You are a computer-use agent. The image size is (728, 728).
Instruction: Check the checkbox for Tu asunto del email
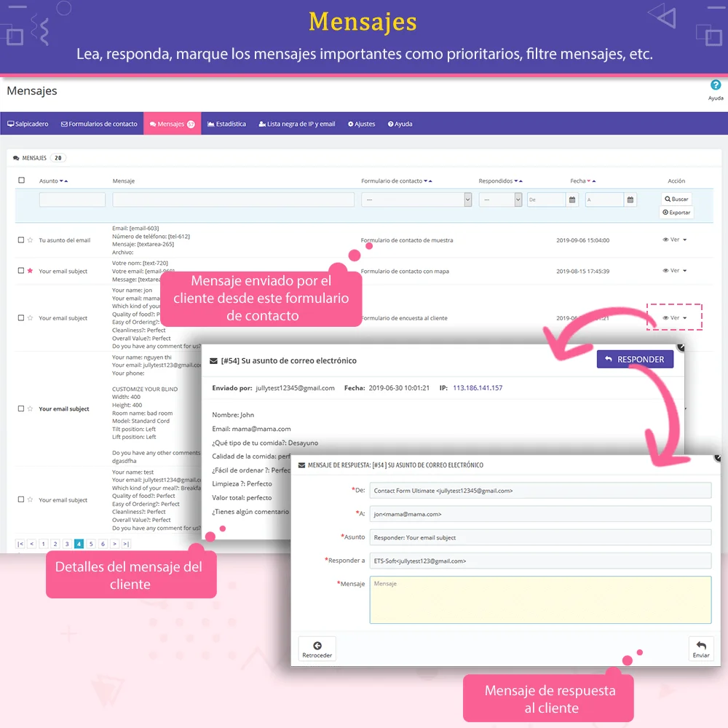click(21, 240)
